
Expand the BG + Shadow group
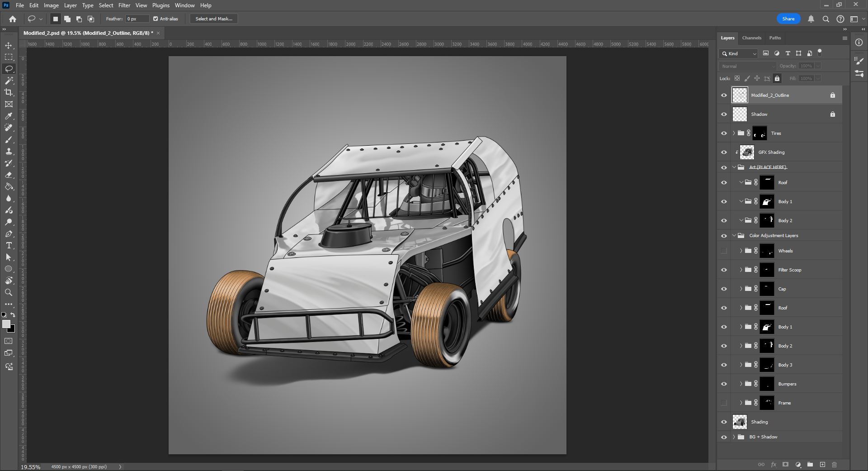(x=734, y=437)
